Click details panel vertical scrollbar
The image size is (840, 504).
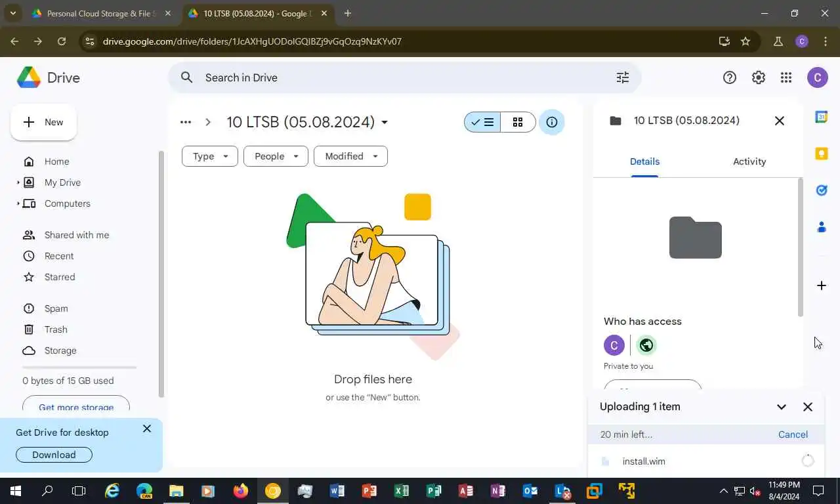click(800, 247)
